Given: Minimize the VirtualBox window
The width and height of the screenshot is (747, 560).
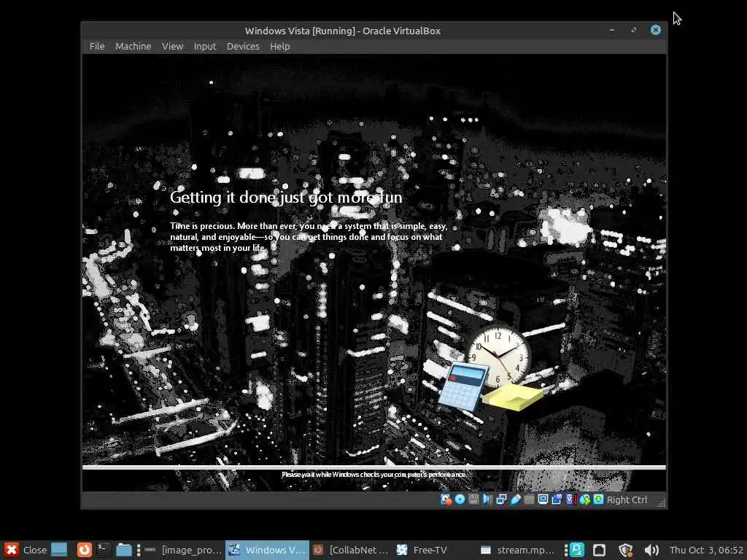Looking at the screenshot, I should click(x=612, y=30).
